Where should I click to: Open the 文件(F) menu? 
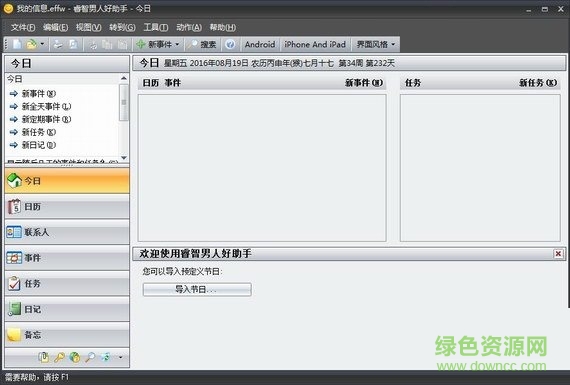[x=23, y=27]
